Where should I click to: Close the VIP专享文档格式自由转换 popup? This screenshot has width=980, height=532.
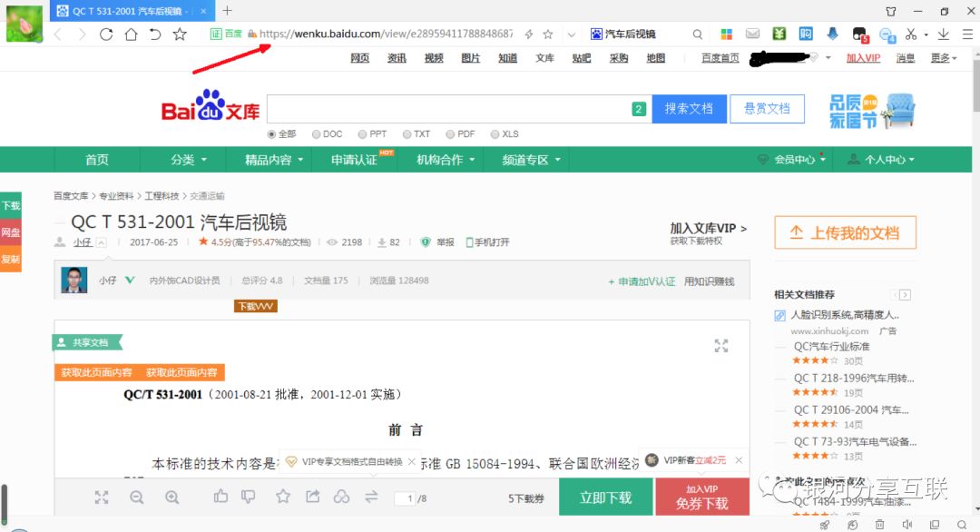click(x=411, y=461)
